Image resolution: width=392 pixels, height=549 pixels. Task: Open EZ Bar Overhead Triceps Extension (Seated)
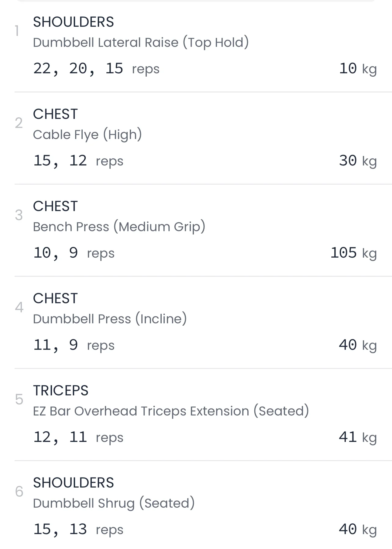tap(171, 411)
